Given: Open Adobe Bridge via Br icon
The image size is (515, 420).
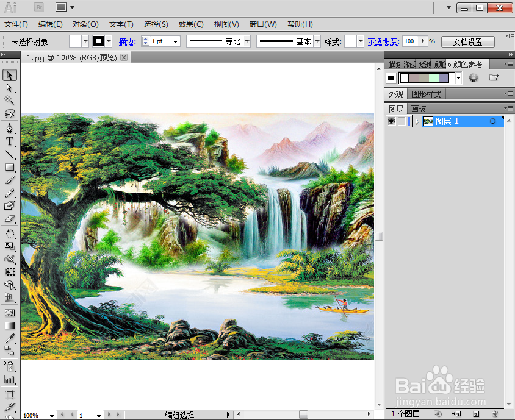Looking at the screenshot, I should pyautogui.click(x=39, y=7).
